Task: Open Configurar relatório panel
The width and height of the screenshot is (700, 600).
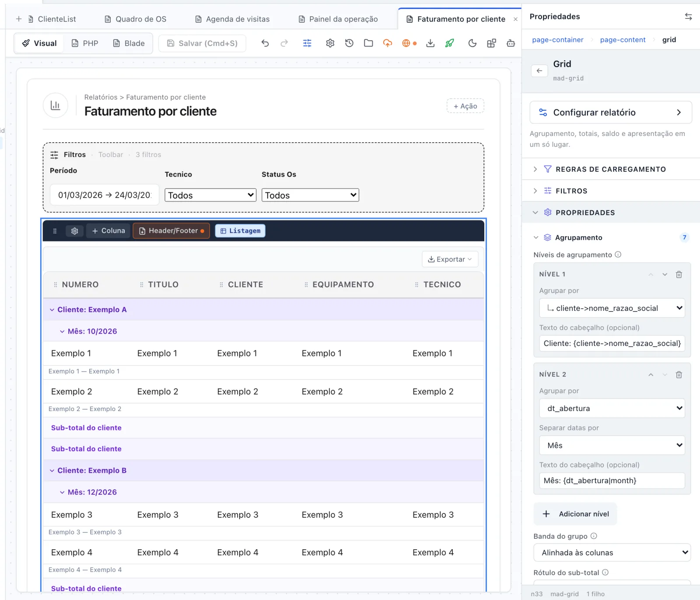Action: pyautogui.click(x=611, y=112)
